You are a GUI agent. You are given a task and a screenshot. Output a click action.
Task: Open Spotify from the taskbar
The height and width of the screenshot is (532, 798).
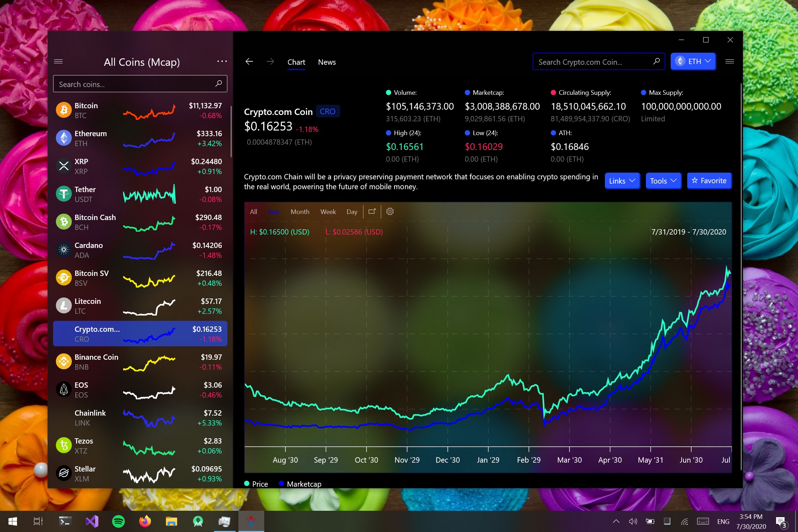pos(118,521)
